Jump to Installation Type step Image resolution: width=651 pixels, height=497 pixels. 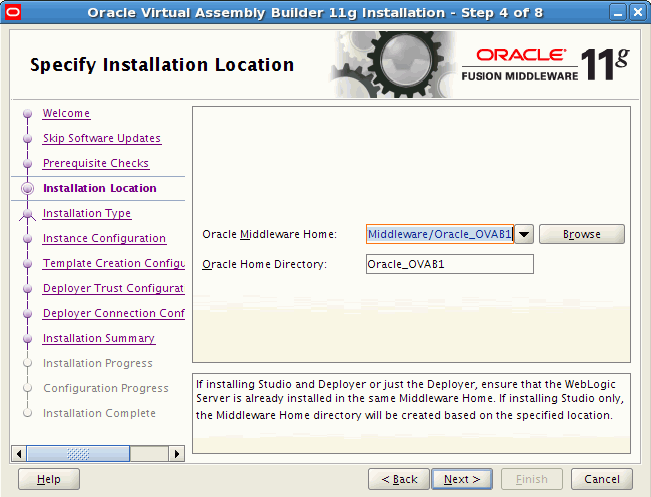(x=87, y=213)
